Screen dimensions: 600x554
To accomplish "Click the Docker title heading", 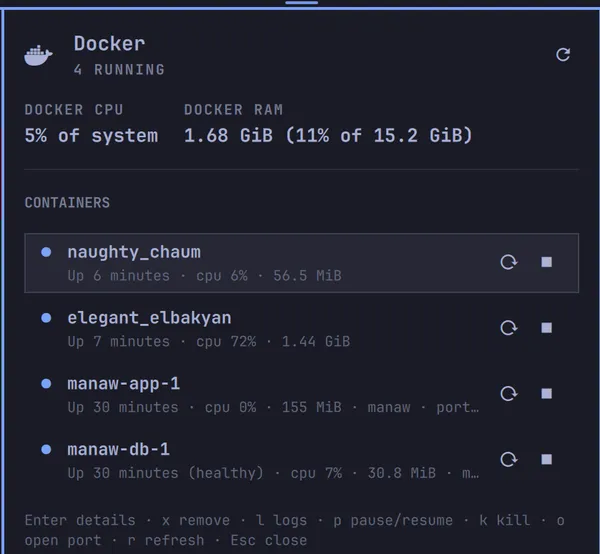I will point(109,44).
